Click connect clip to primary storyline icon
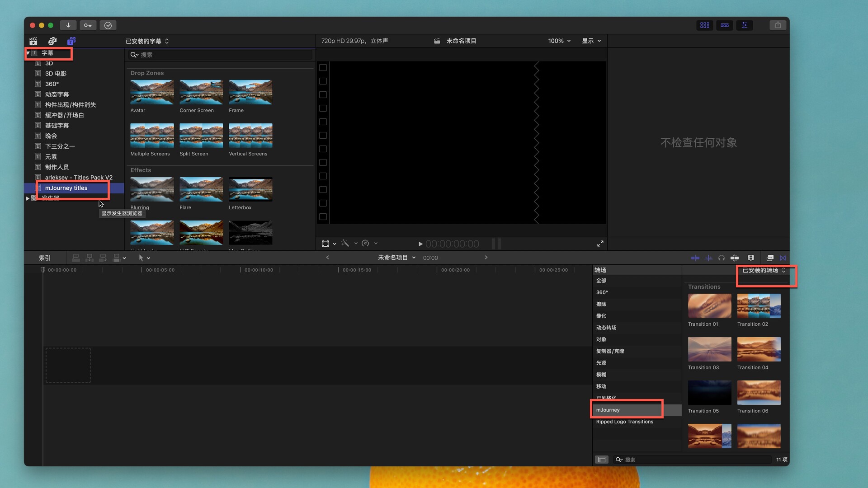The image size is (868, 488). coord(76,258)
